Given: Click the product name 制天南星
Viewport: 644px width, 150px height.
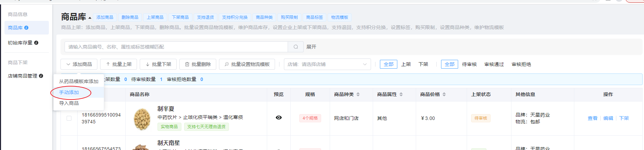Looking at the screenshot, I should tap(169, 143).
